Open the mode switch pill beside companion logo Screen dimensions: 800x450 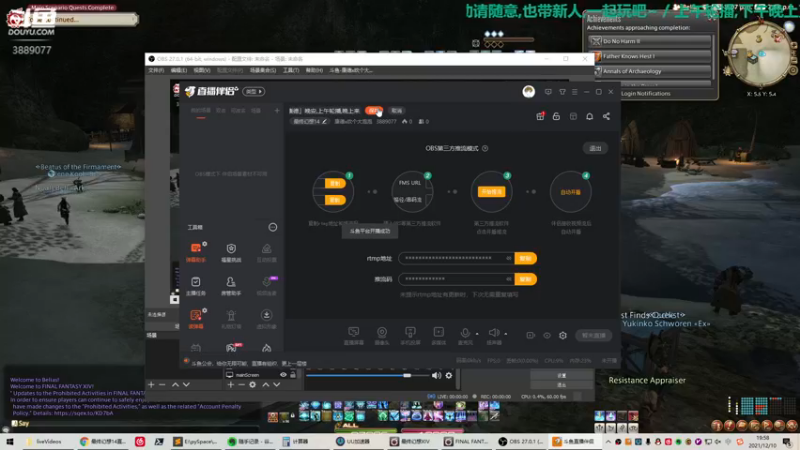tap(254, 92)
